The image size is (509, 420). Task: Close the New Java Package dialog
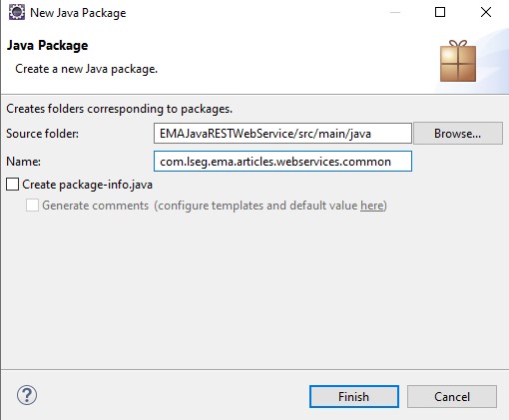(x=486, y=12)
